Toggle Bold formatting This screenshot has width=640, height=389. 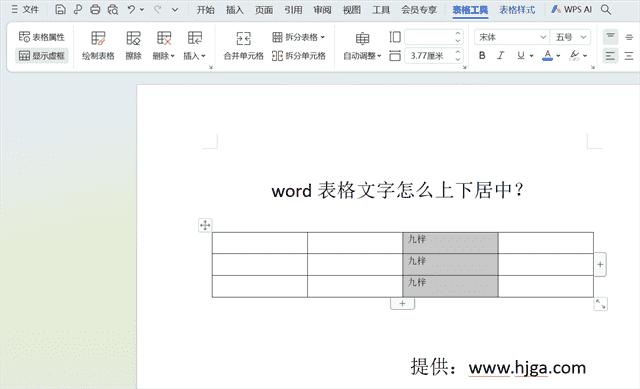click(482, 56)
